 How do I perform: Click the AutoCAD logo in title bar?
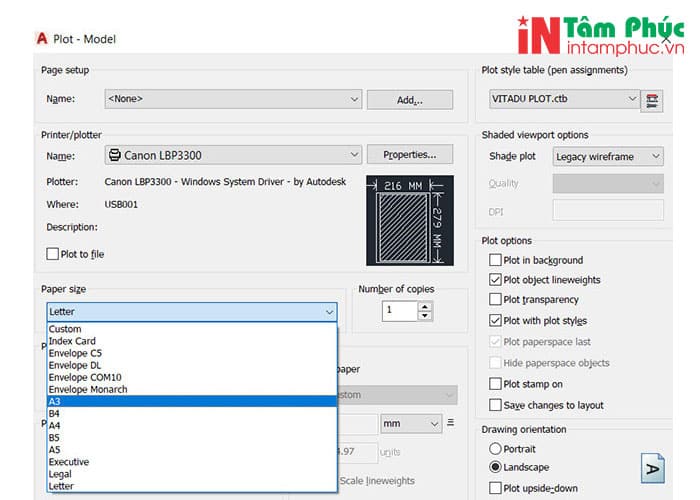42,39
